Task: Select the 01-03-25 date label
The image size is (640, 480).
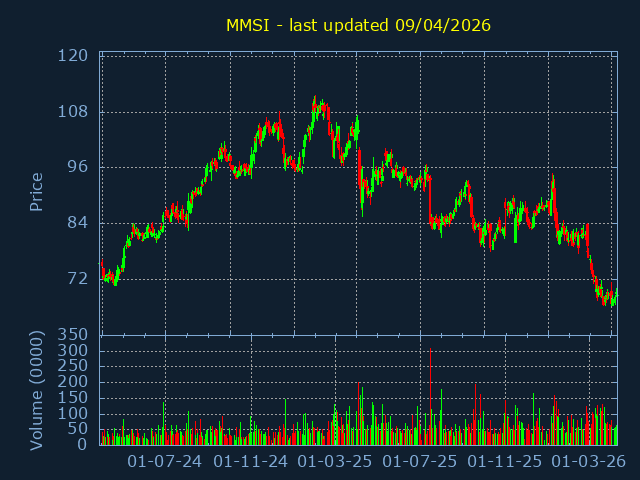Action: [x=336, y=462]
